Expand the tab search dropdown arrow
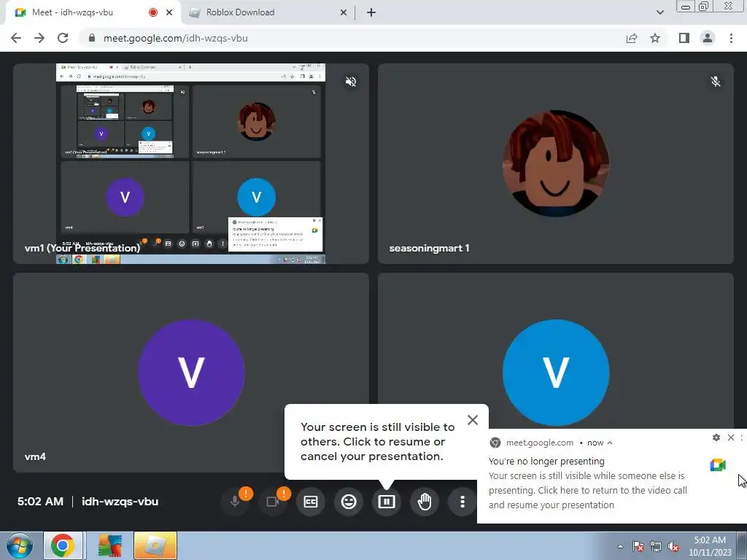This screenshot has height=560, width=747. pyautogui.click(x=659, y=12)
